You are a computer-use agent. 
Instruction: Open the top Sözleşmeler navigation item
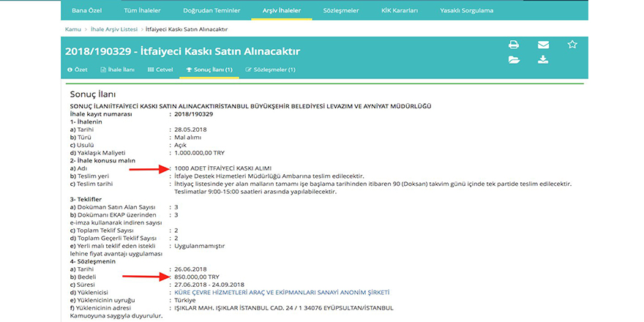(x=342, y=11)
